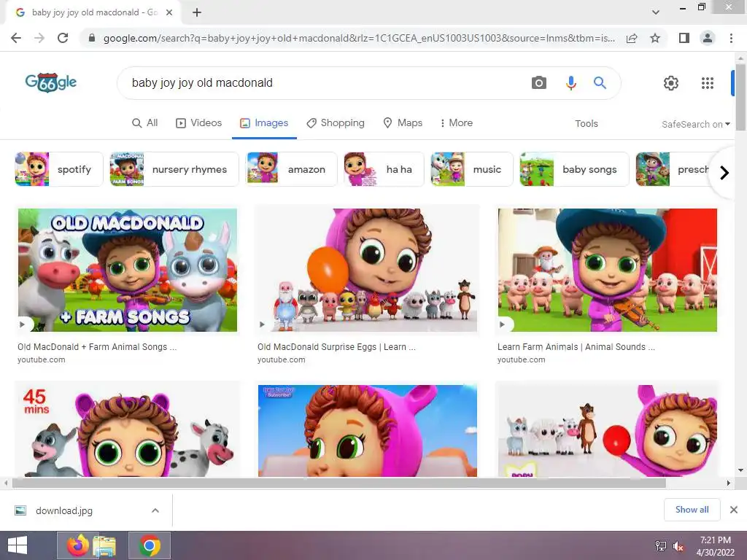Image resolution: width=747 pixels, height=560 pixels.
Task: Click the muted volume tray icon
Action: [x=678, y=546]
